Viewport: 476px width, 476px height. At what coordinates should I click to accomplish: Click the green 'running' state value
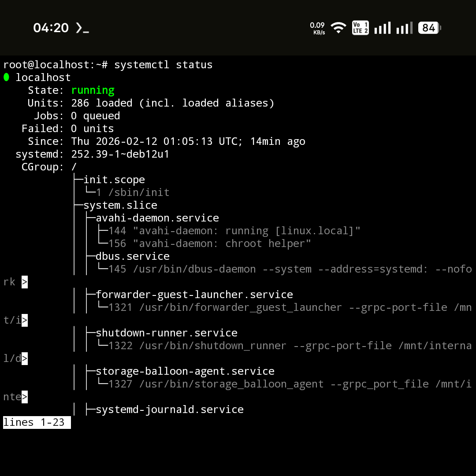coord(93,90)
